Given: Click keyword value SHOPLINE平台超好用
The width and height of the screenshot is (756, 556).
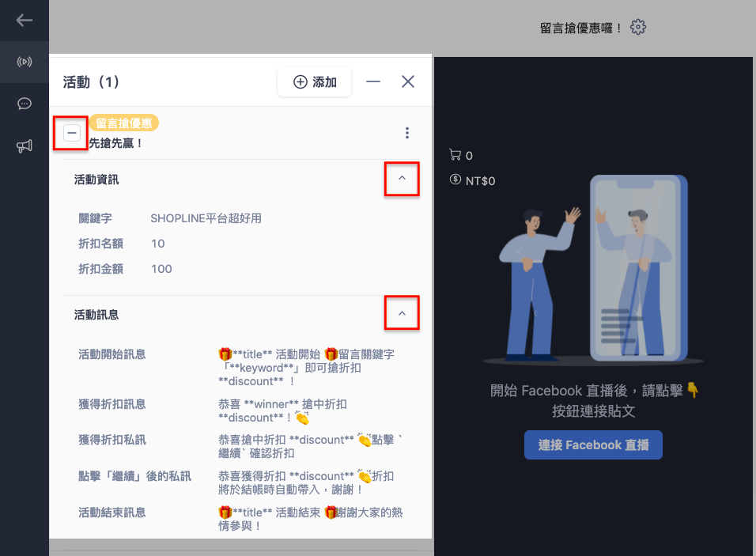Looking at the screenshot, I should click(x=206, y=218).
